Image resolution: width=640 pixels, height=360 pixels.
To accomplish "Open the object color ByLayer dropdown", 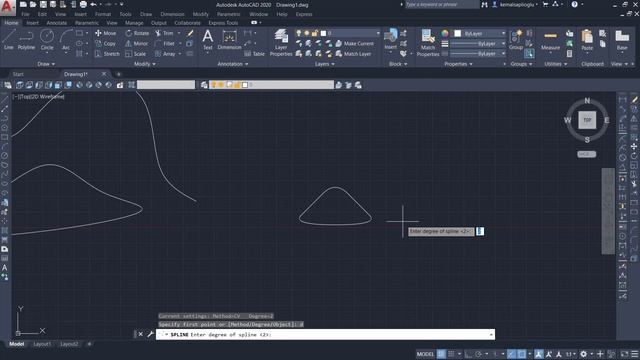I will tap(504, 33).
